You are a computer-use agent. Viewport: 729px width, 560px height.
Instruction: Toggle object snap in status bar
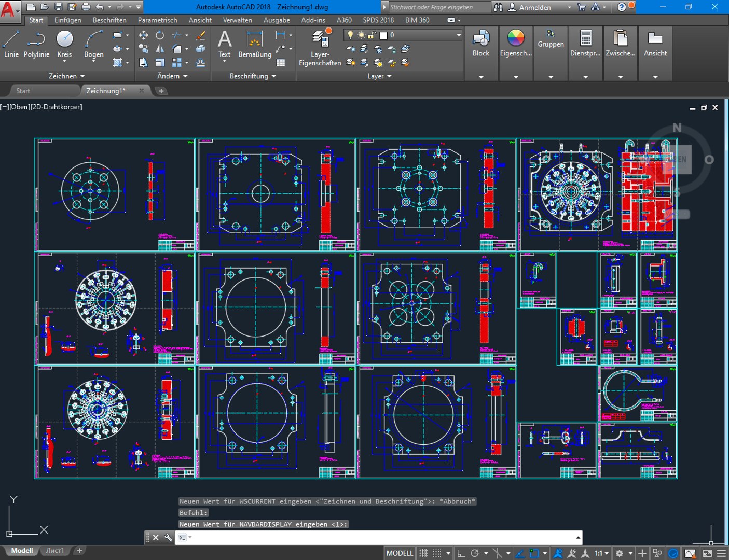[x=534, y=553]
